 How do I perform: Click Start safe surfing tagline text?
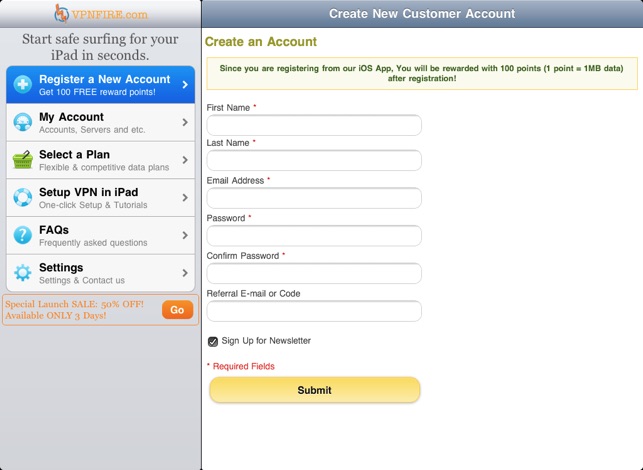pyautogui.click(x=100, y=47)
